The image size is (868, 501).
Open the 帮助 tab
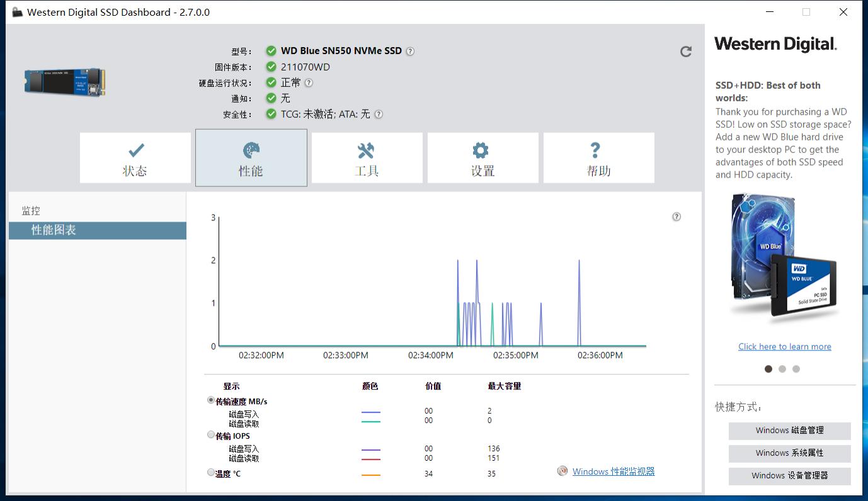pyautogui.click(x=599, y=158)
